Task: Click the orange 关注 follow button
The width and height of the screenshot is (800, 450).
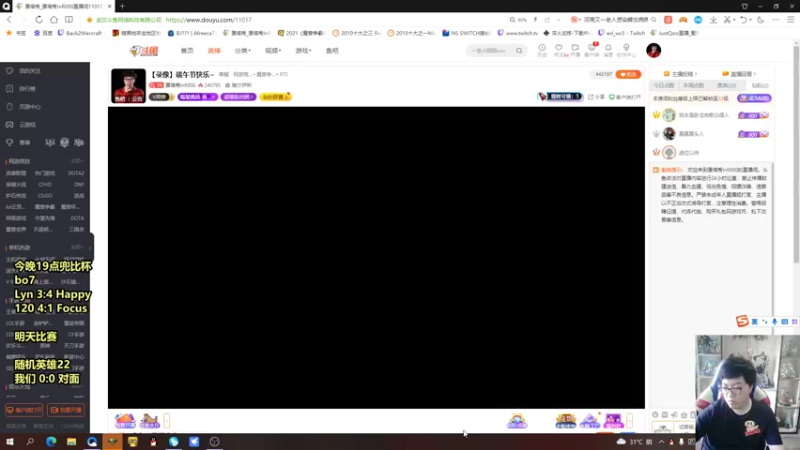Action: (x=628, y=74)
